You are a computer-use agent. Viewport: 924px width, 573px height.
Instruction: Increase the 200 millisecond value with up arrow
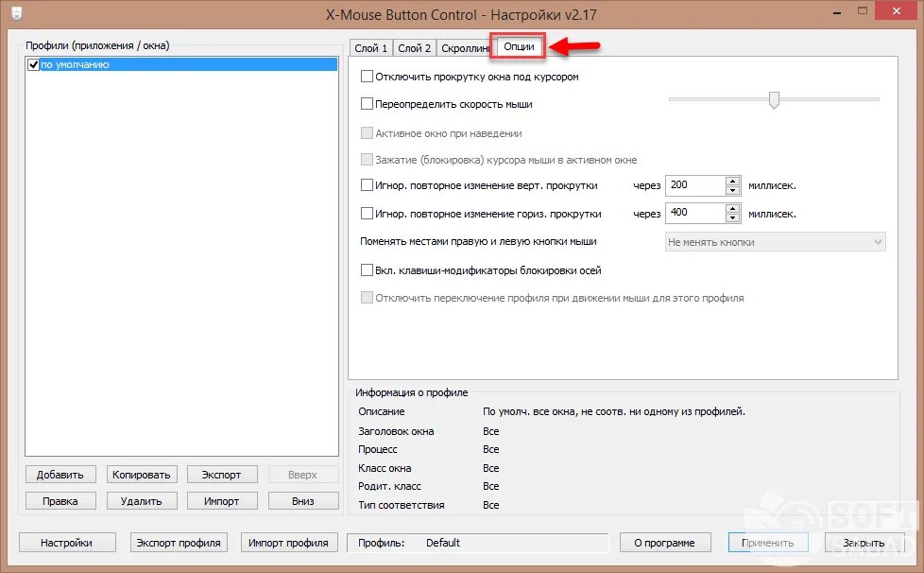[x=732, y=181]
